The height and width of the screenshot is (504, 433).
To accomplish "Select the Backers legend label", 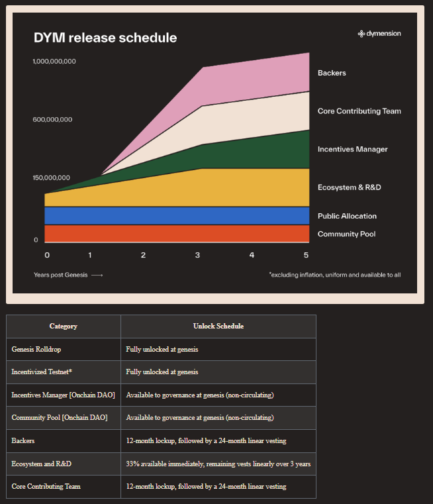I will [332, 73].
